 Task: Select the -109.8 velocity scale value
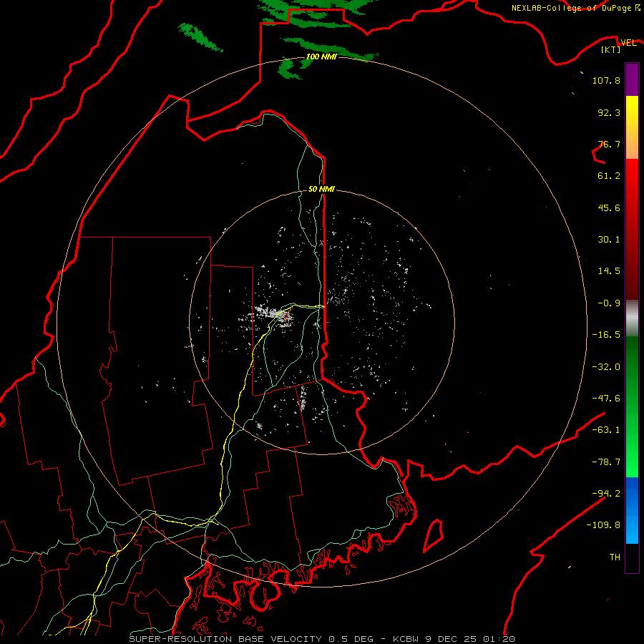(x=603, y=525)
